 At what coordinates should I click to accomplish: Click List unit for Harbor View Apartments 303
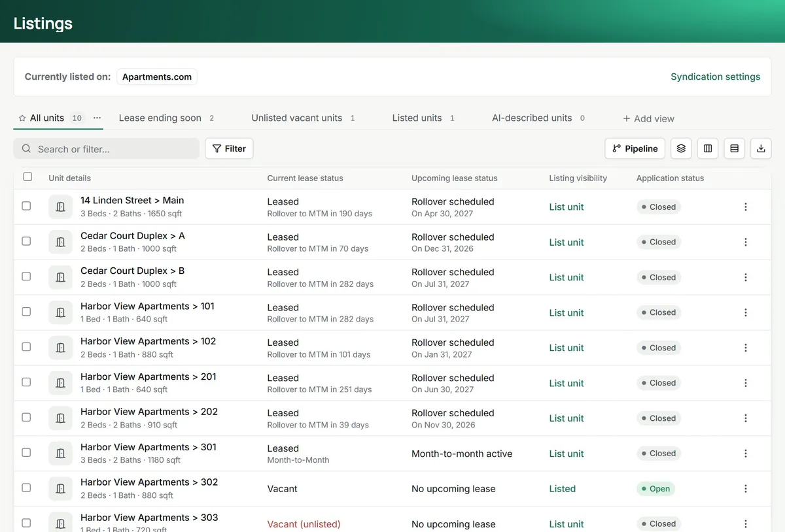click(567, 524)
